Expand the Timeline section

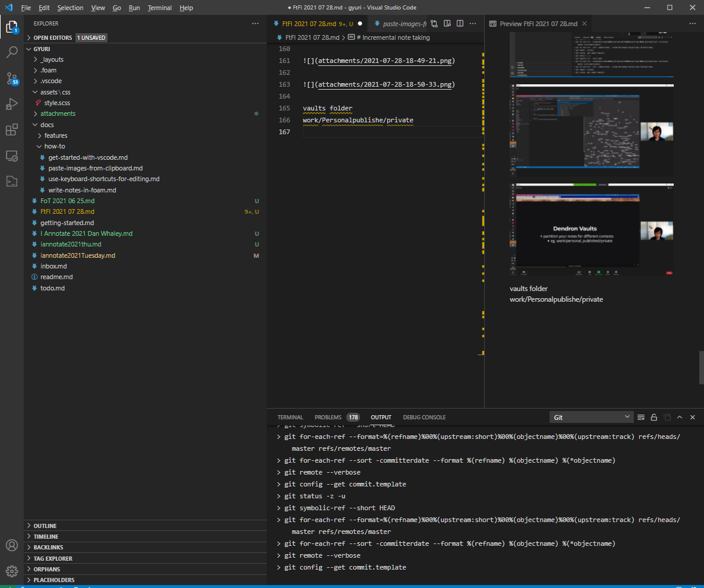pyautogui.click(x=145, y=536)
